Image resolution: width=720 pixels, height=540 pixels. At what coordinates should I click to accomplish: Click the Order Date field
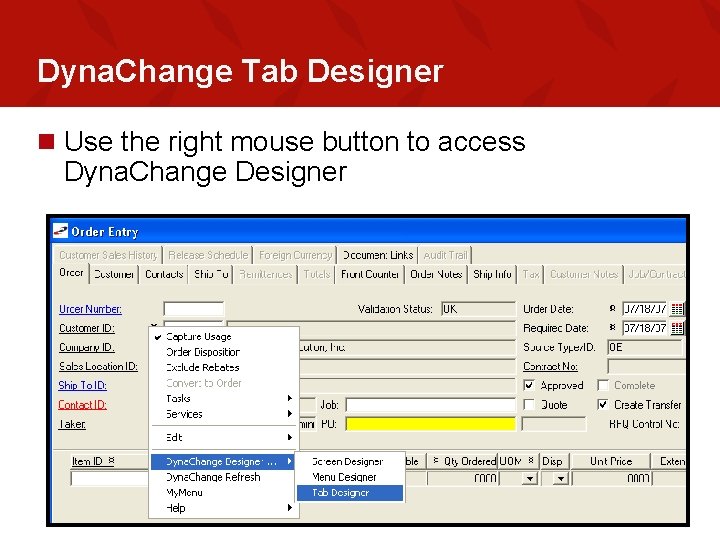point(644,309)
